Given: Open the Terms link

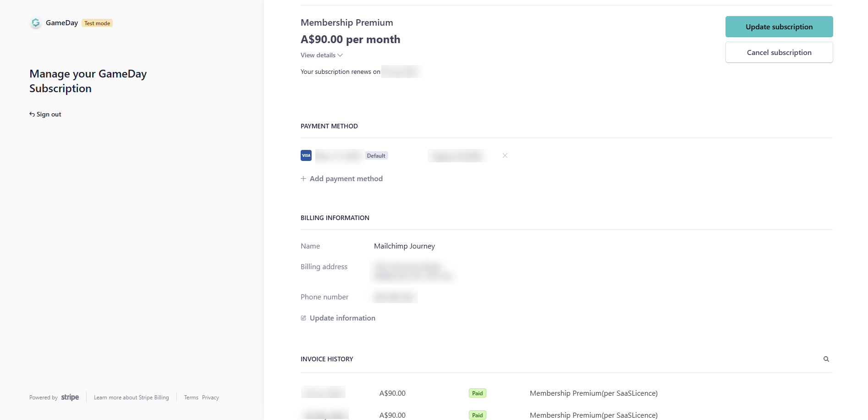Looking at the screenshot, I should tap(191, 398).
